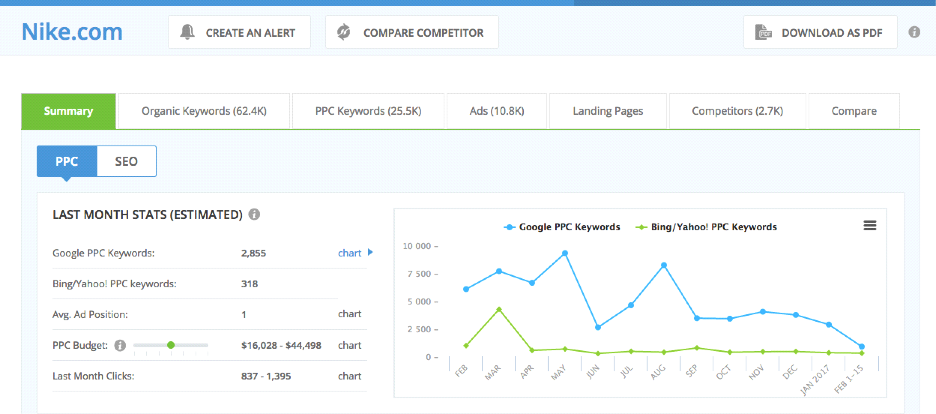936x414 pixels.
Task: Open the PPC Keywords (25.5K) tab
Action: 368,111
